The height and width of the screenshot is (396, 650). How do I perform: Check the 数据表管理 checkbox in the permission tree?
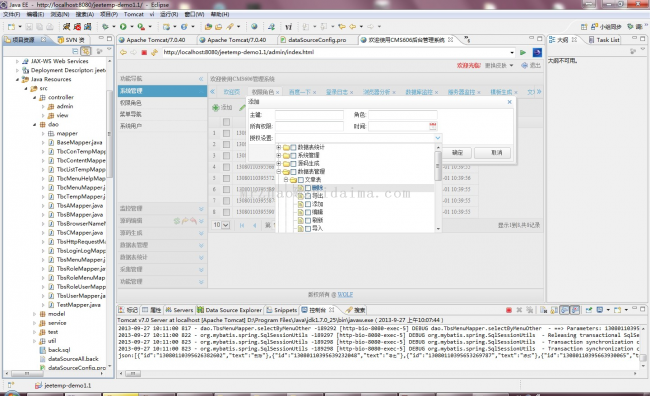click(x=293, y=172)
